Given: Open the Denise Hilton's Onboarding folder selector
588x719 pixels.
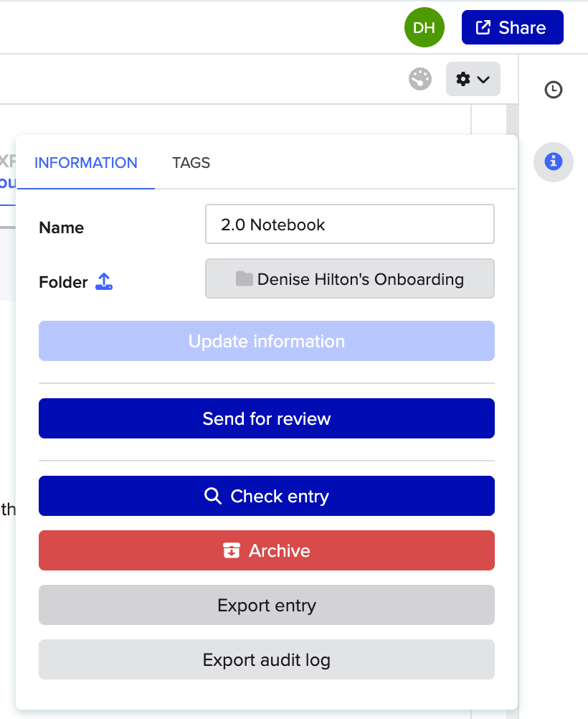Looking at the screenshot, I should click(x=349, y=279).
